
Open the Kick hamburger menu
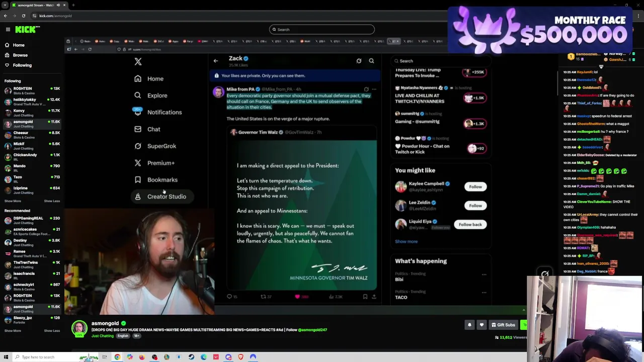coord(8,30)
